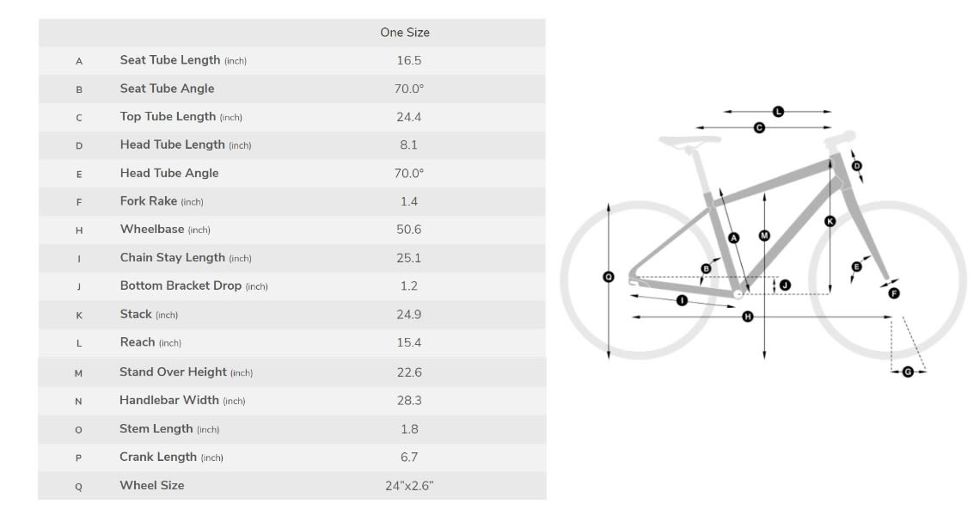
Task: Select the A seat tube marker
Action: [734, 237]
